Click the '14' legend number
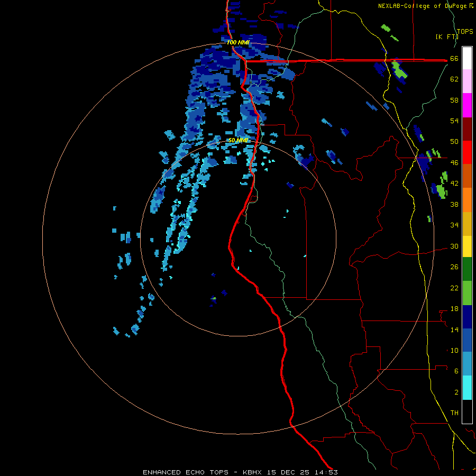Image resolution: width=476 pixels, height=476 pixels. (454, 329)
